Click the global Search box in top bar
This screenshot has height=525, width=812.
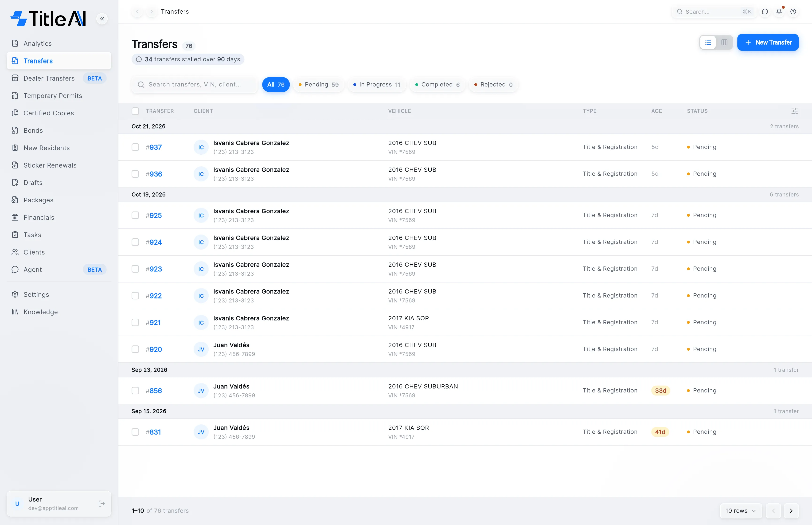click(714, 12)
